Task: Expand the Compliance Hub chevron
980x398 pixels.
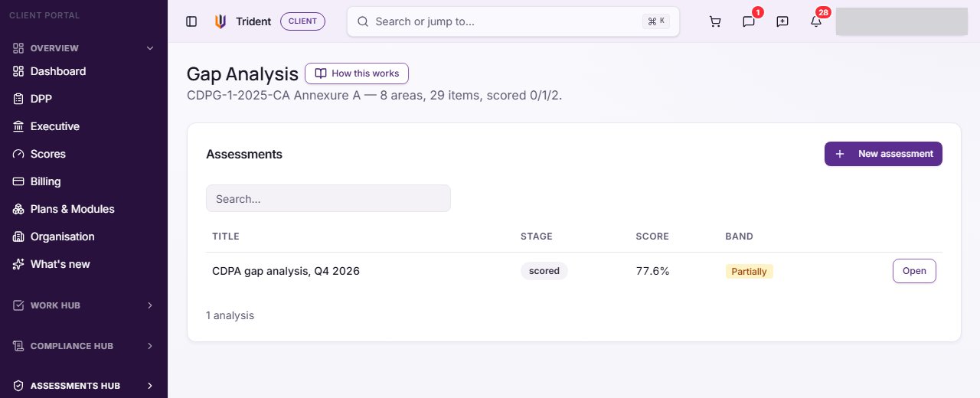Action: (150, 346)
